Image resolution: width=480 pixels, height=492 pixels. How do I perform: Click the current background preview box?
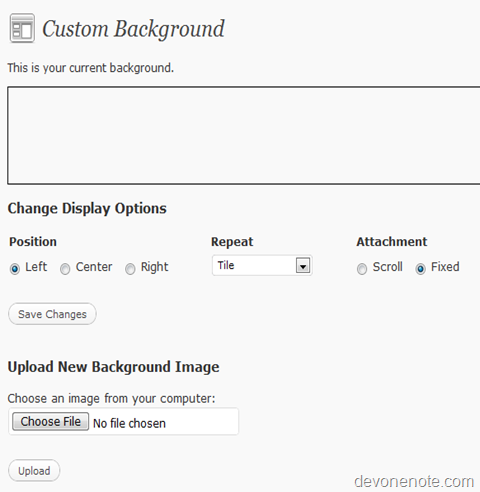click(244, 135)
